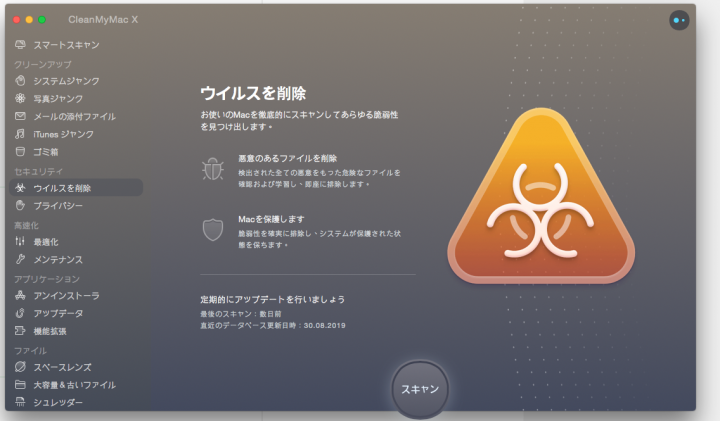Viewport: 720px width, 421px height.
Task: Start the scan with the スキャン button
Action: [x=420, y=389]
